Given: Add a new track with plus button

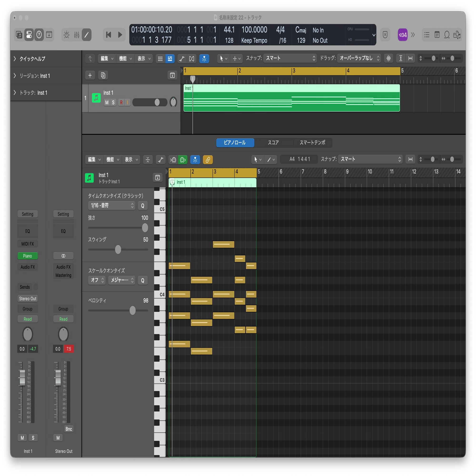Looking at the screenshot, I should point(90,75).
